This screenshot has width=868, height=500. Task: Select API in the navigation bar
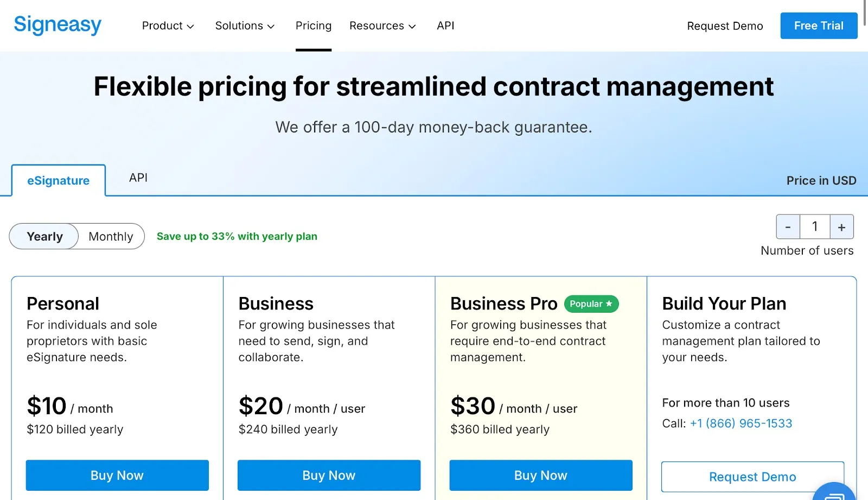(445, 26)
